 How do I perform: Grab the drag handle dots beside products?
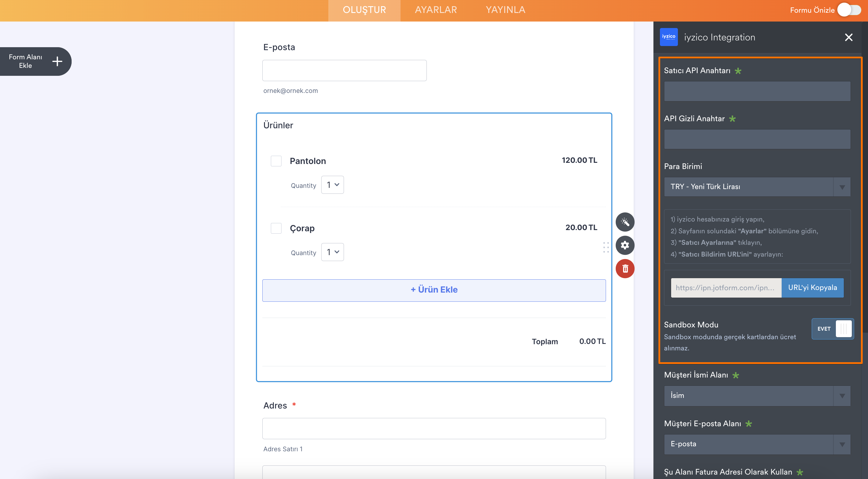coord(606,247)
